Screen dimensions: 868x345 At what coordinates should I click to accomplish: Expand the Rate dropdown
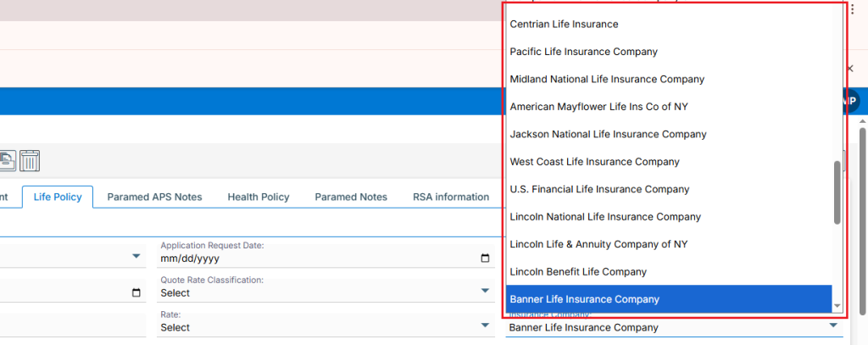click(x=485, y=327)
